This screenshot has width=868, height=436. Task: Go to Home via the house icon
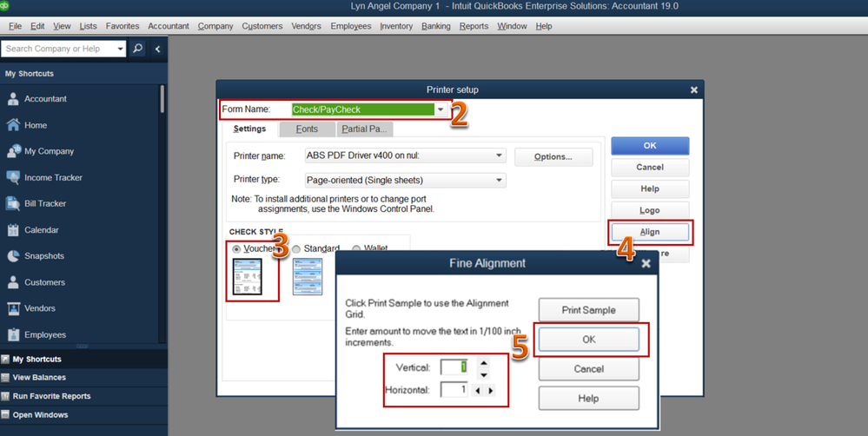coord(13,125)
